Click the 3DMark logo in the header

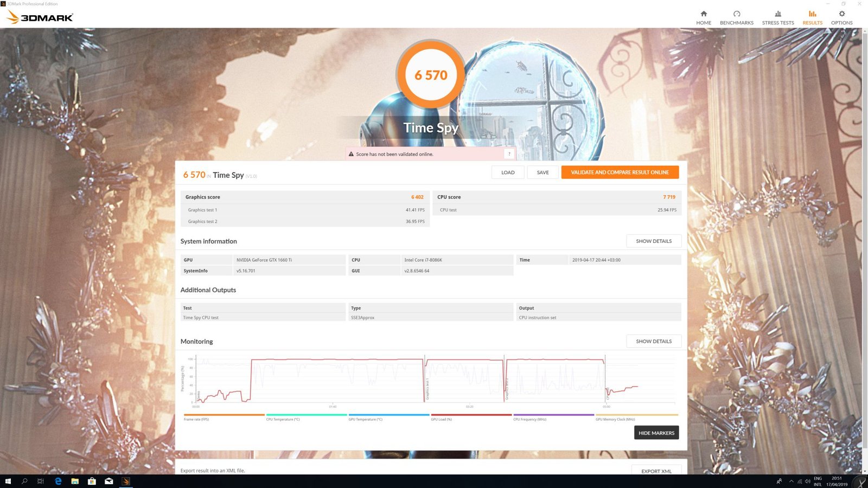pyautogui.click(x=40, y=17)
